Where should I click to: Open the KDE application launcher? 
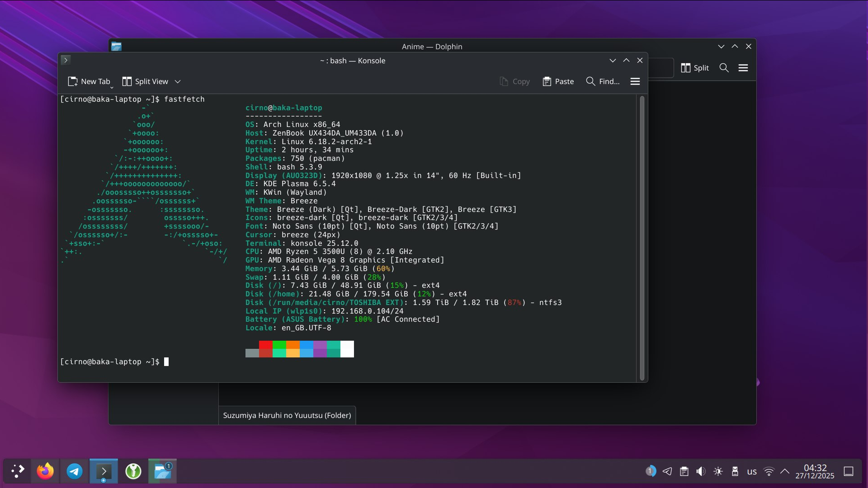click(x=18, y=471)
